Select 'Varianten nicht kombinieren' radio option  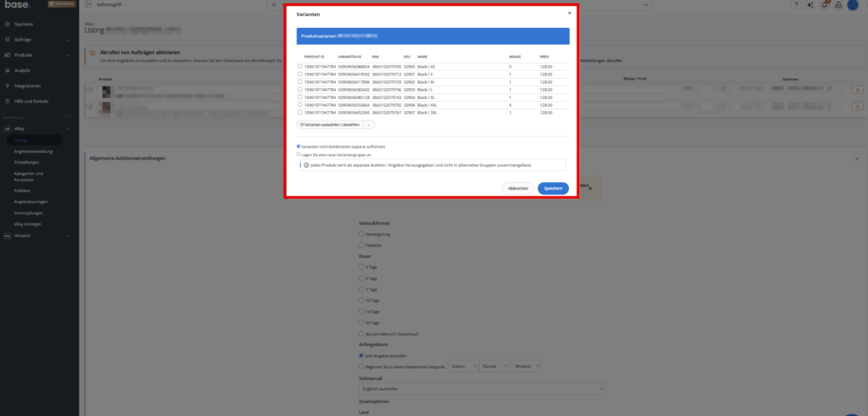pos(299,147)
